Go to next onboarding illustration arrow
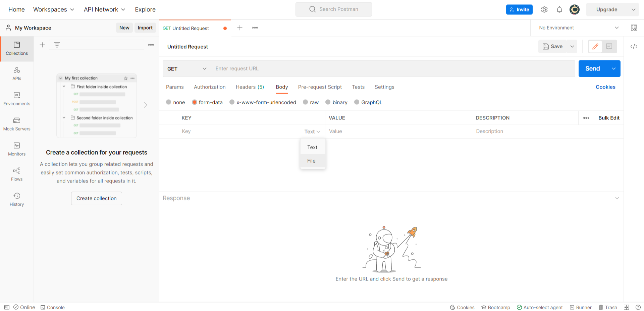 146,105
